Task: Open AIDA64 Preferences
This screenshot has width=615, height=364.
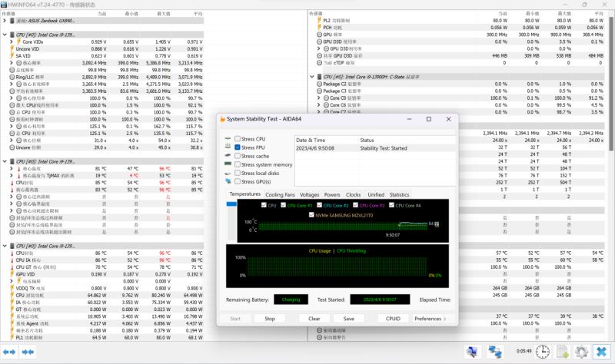Action: point(427,319)
